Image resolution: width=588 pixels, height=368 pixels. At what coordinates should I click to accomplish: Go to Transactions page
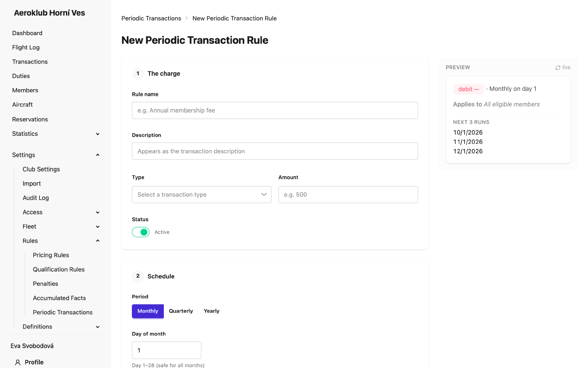pos(30,62)
